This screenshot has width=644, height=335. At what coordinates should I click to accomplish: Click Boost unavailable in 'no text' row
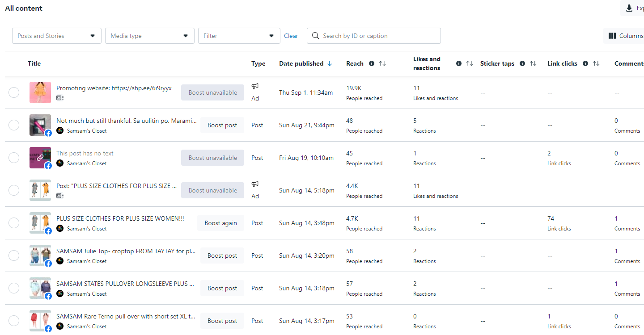point(213,158)
